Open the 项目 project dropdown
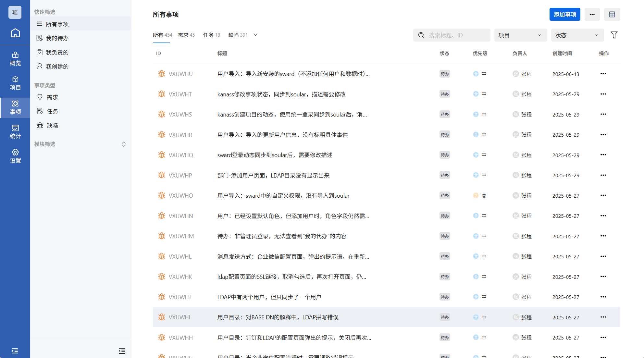Screen dimensions: 644x358 point(520,35)
